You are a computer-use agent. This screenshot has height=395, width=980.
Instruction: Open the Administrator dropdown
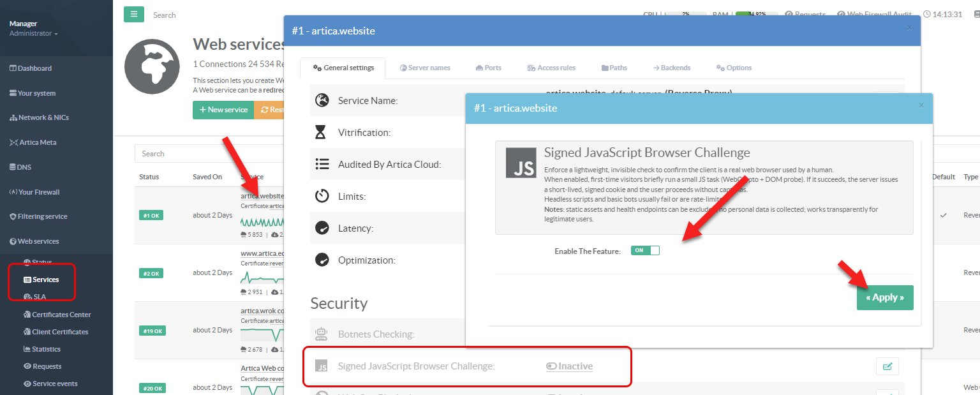click(33, 34)
